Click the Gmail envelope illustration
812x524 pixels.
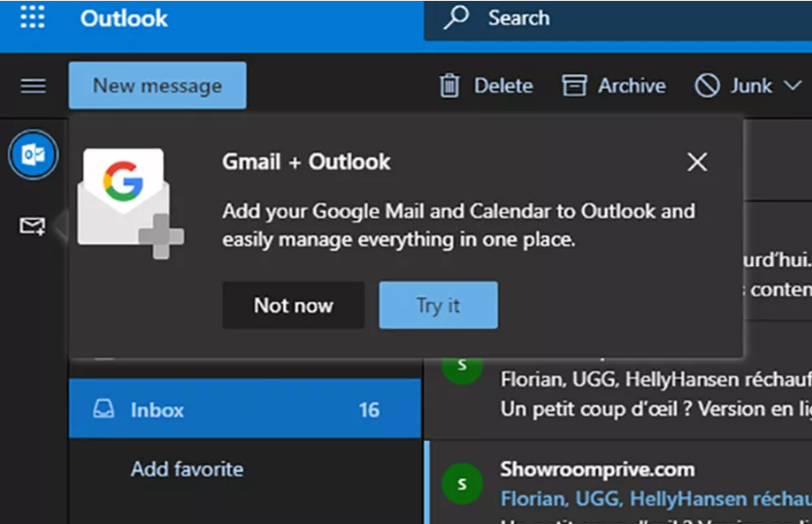(x=130, y=203)
